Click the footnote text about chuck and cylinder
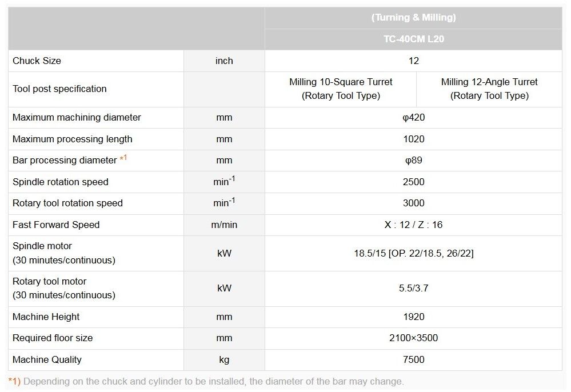571x392 pixels. [213, 381]
